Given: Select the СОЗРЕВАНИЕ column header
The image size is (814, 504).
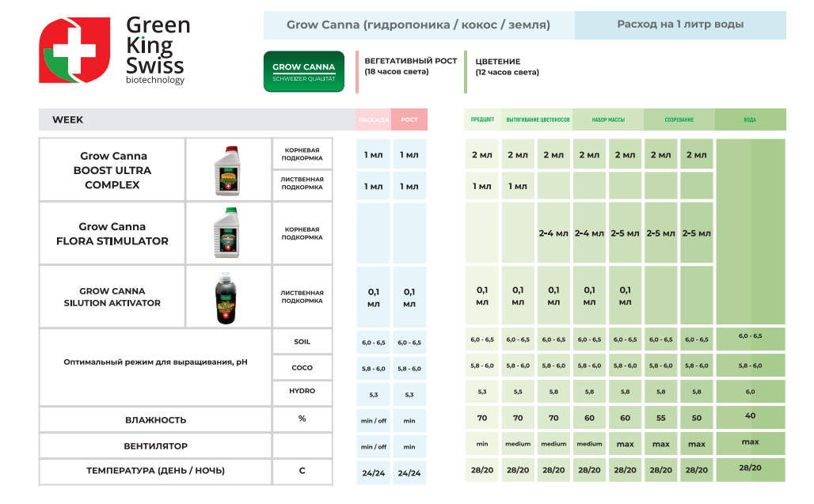Looking at the screenshot, I should (679, 119).
